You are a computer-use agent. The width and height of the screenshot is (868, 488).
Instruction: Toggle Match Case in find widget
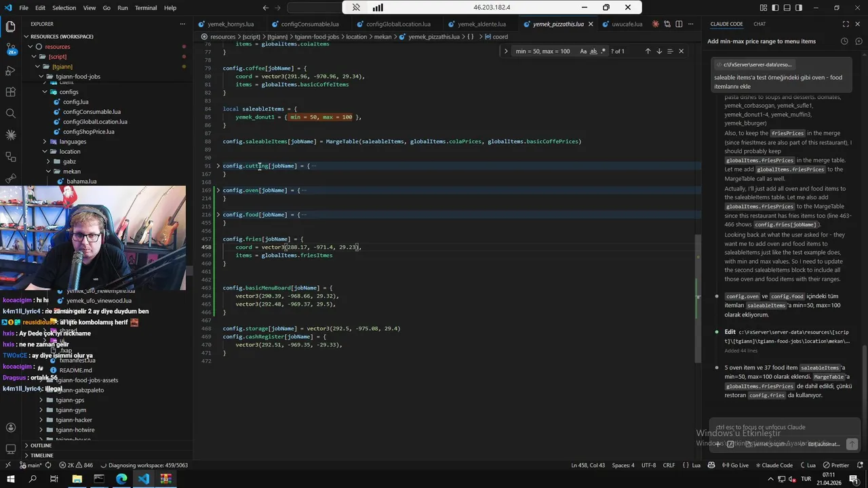coord(583,51)
